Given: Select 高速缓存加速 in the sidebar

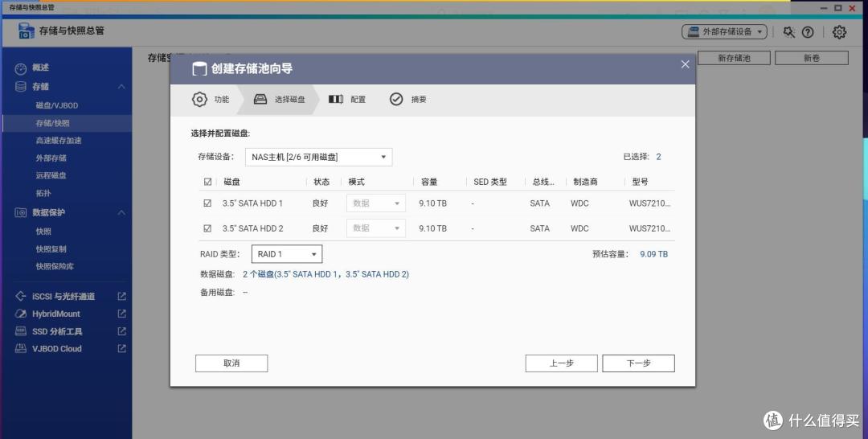Looking at the screenshot, I should 59,141.
